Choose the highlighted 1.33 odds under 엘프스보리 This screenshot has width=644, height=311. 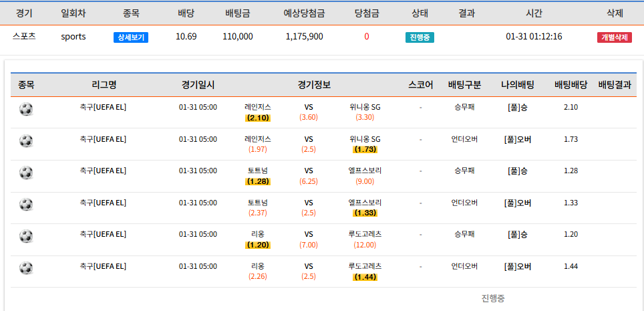point(365,213)
